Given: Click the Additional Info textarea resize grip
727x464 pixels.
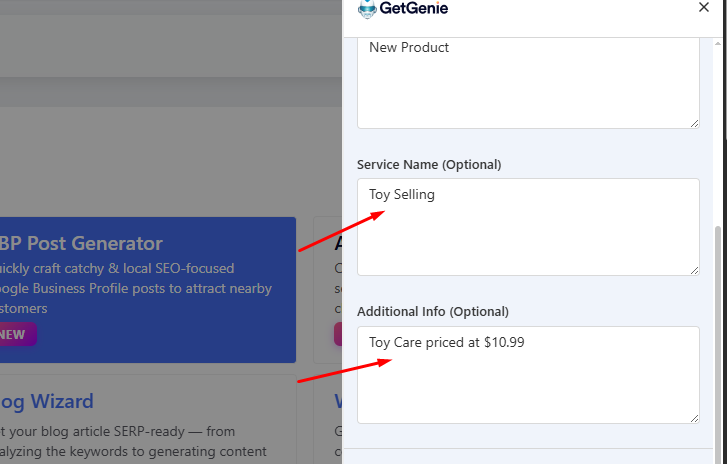Looking at the screenshot, I should tap(694, 417).
